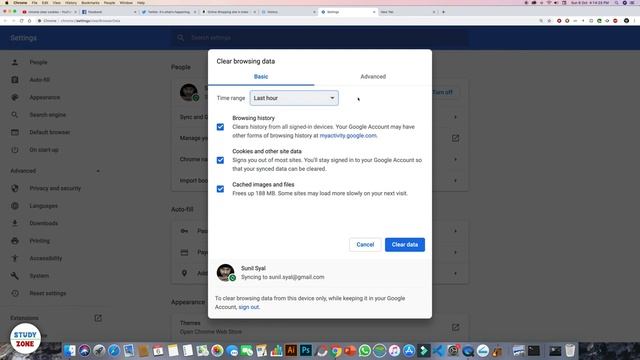The width and height of the screenshot is (640, 360).
Task: Open Languages settings in sidebar
Action: coord(43,206)
